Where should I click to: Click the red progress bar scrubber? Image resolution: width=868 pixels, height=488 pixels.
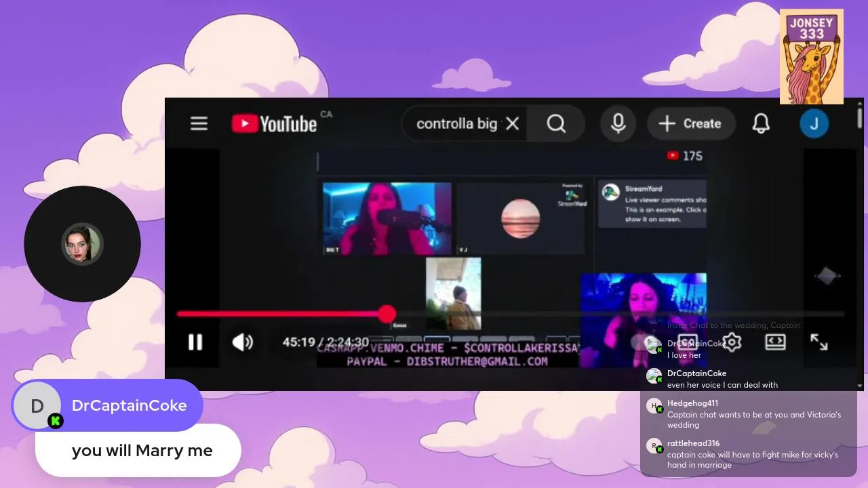pyautogui.click(x=387, y=314)
